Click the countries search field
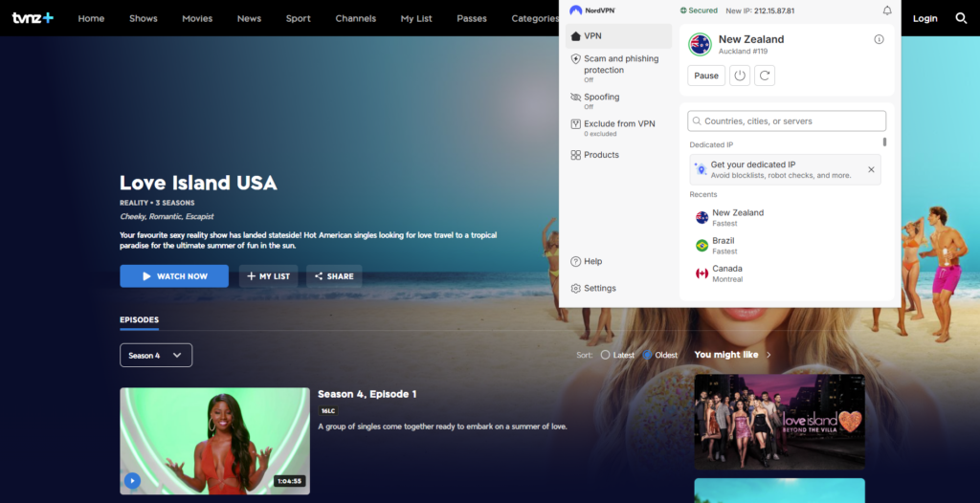This screenshot has height=503, width=980. point(787,121)
